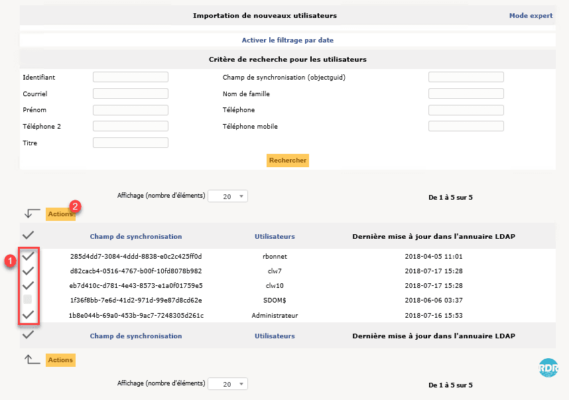Focus the Titre input field
Viewport: 569px width, 400px height.
[x=131, y=143]
